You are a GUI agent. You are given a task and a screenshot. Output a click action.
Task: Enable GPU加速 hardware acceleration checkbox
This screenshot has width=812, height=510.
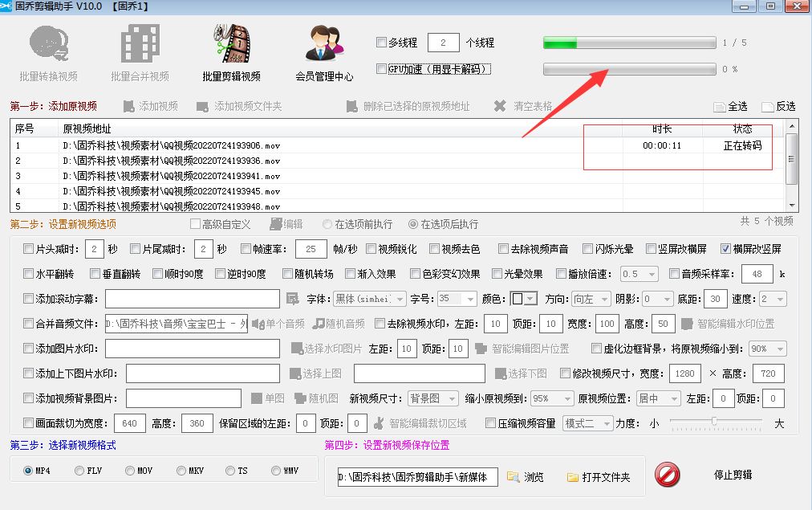[383, 68]
